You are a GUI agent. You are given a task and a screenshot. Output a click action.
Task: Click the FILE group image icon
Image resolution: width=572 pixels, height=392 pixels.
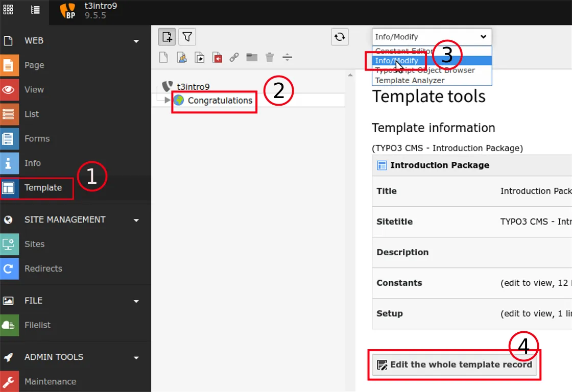[x=8, y=301]
